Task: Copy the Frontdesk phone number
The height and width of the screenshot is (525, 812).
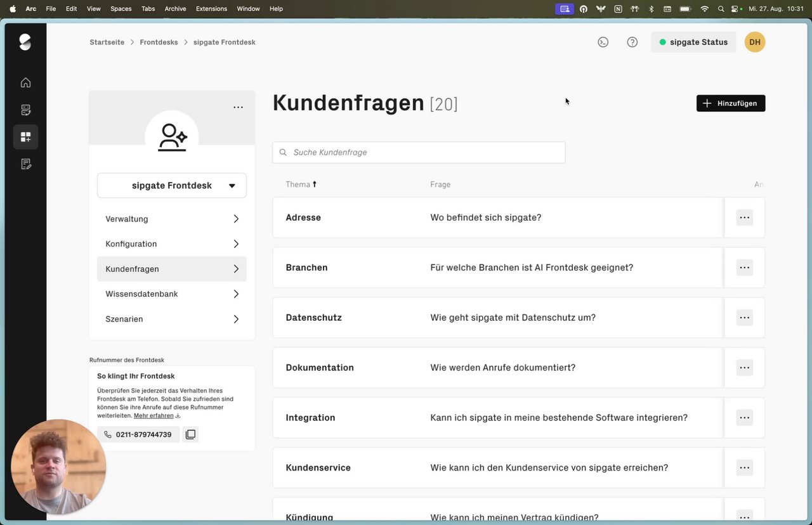Action: 190,434
